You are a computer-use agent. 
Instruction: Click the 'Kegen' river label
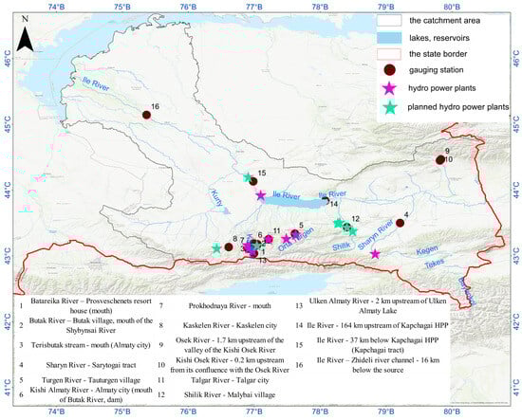tap(427, 250)
